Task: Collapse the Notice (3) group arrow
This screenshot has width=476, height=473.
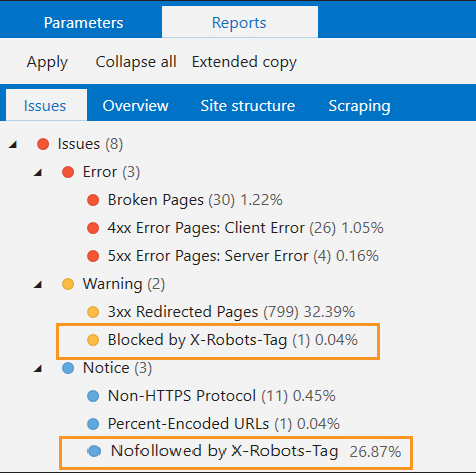Action: [x=38, y=368]
